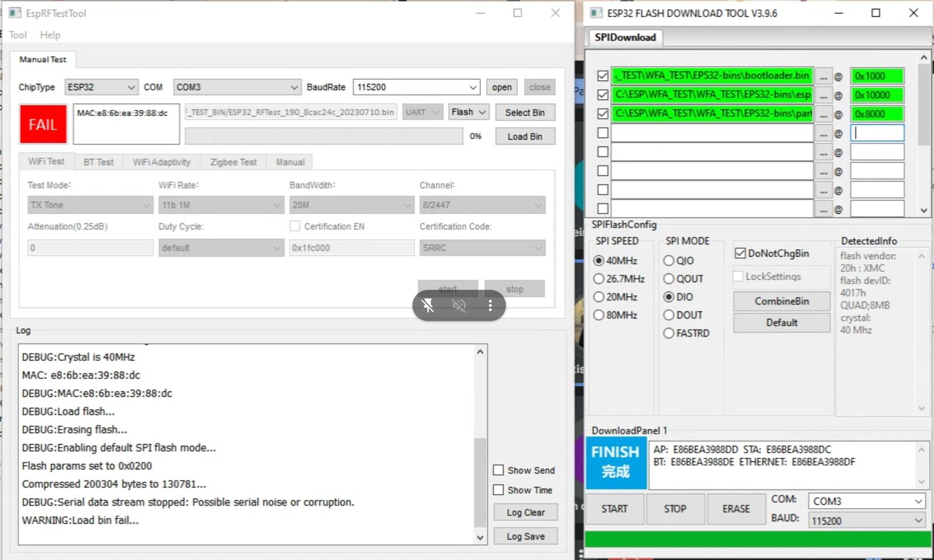
Task: Click EspRFTestTool window title icon
Action: coord(15,13)
